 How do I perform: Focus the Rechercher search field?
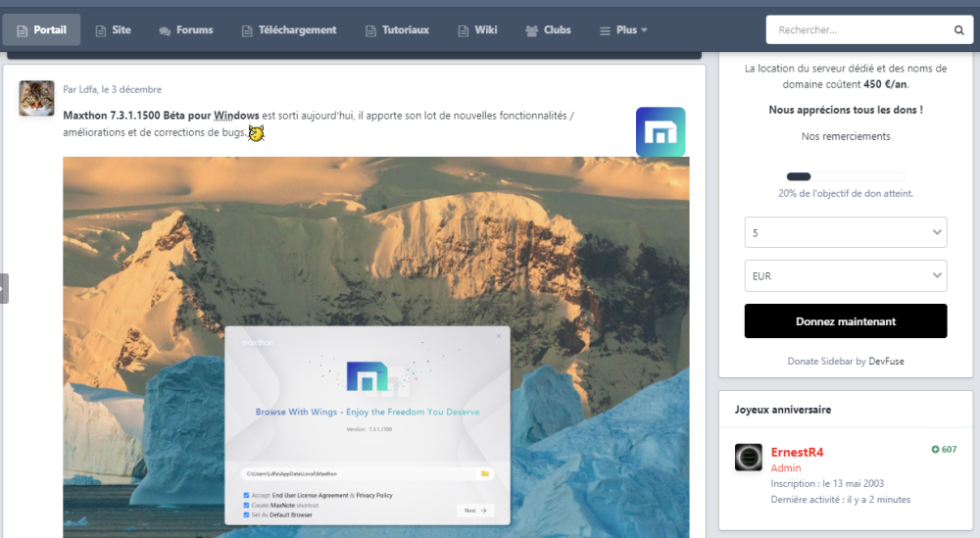click(857, 30)
